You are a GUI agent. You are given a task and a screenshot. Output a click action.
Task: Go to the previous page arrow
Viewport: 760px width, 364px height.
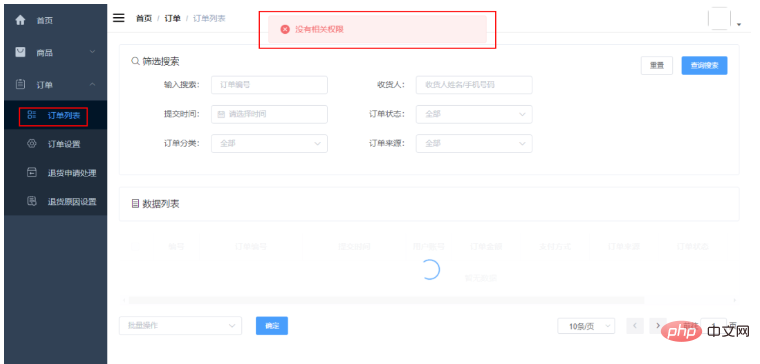[x=635, y=326]
